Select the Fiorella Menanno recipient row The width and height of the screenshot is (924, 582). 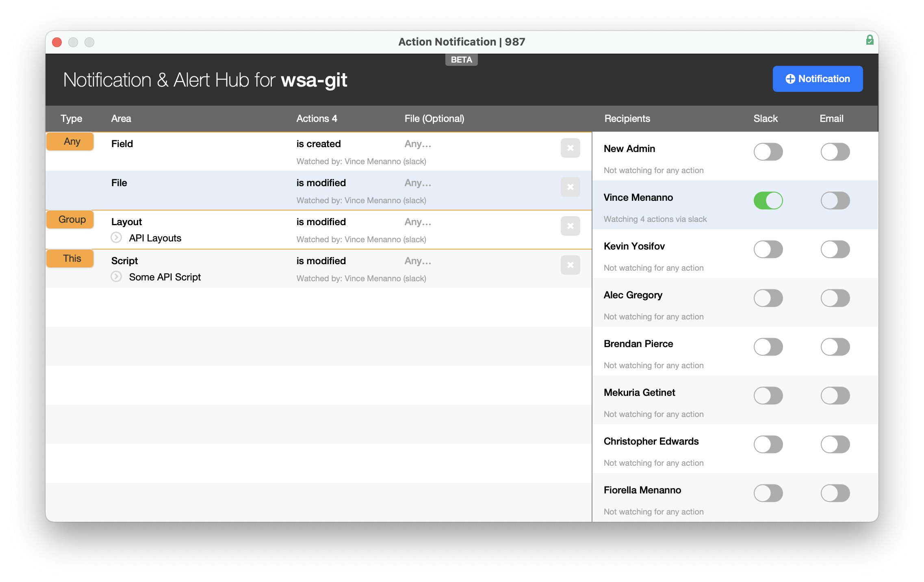point(642,490)
